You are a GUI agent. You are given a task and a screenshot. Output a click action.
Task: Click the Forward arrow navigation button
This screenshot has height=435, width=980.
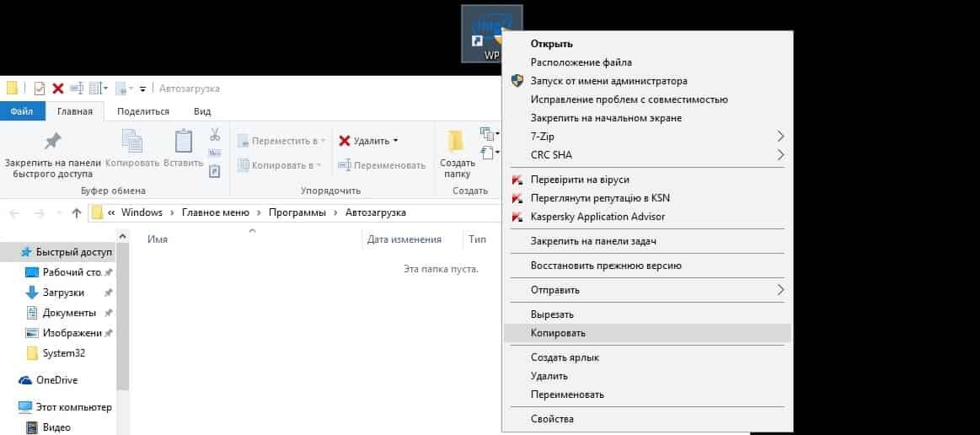click(39, 213)
